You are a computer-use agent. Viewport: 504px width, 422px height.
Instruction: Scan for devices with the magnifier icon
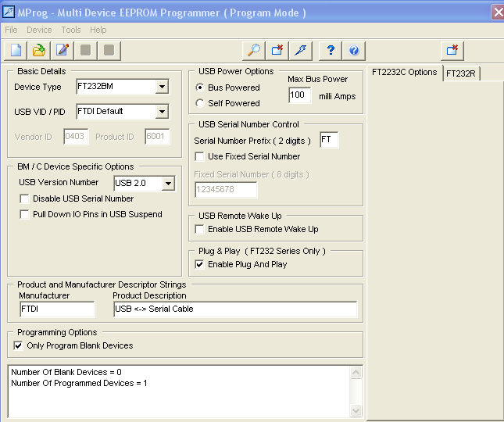point(254,51)
